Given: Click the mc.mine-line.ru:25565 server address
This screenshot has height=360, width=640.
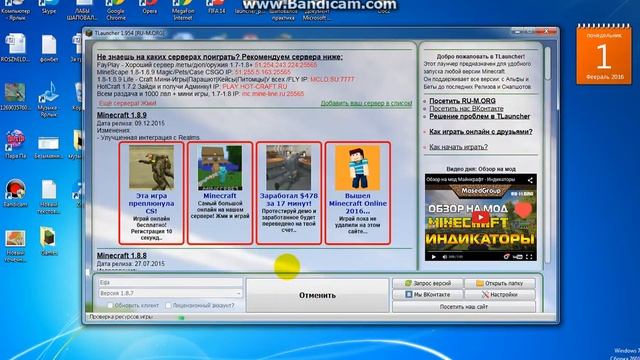Looking at the screenshot, I should [x=273, y=94].
